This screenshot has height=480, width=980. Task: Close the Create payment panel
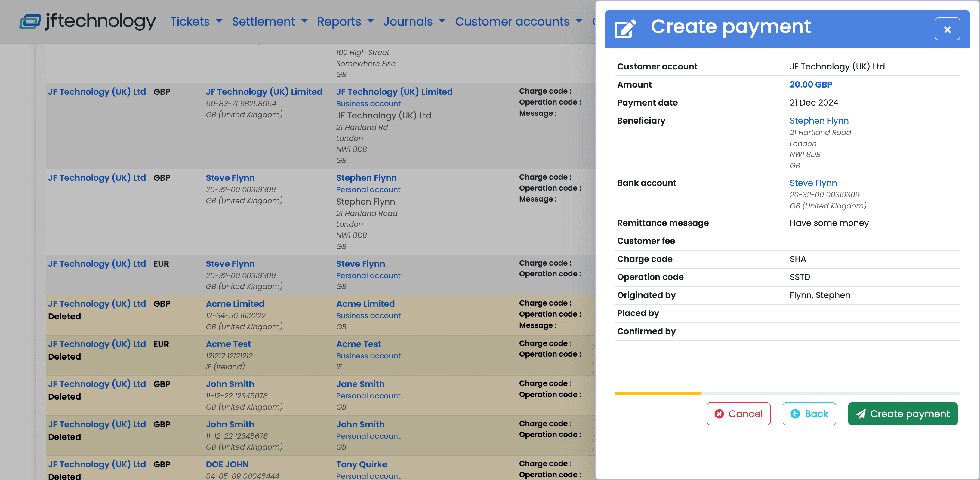pyautogui.click(x=947, y=29)
